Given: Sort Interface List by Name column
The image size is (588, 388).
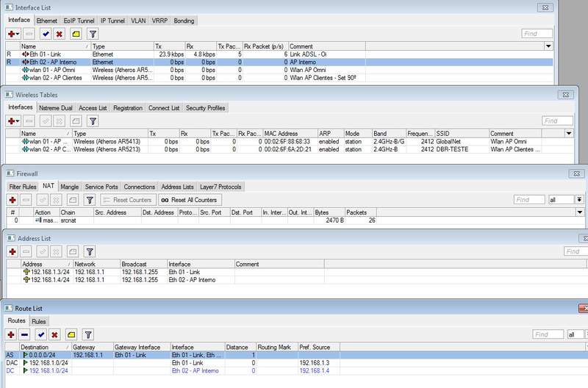Looking at the screenshot, I should [56, 46].
